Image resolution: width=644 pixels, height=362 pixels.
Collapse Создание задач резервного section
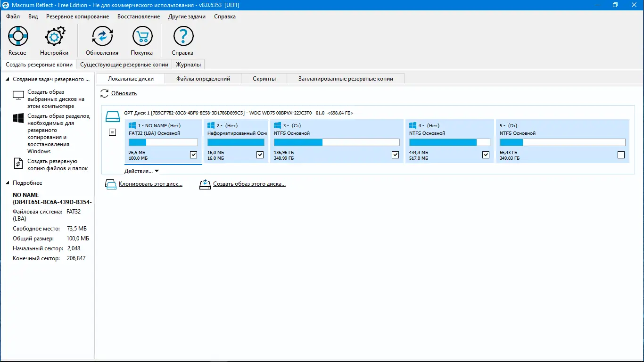[x=8, y=79]
